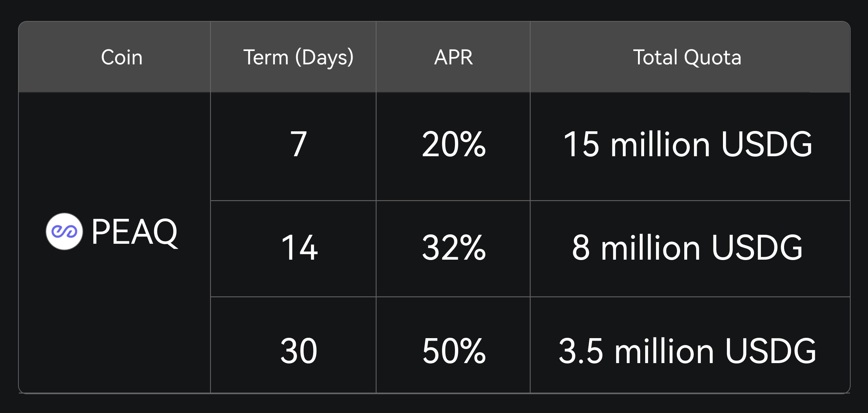Image resolution: width=868 pixels, height=413 pixels.
Task: Click the PEAQ coin logo icon
Action: click(x=64, y=231)
